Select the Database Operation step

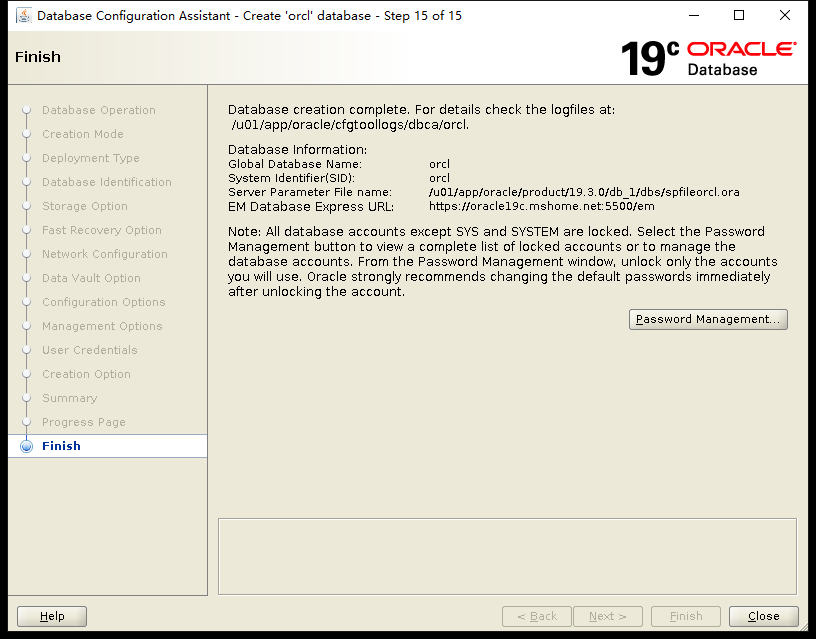(x=99, y=110)
